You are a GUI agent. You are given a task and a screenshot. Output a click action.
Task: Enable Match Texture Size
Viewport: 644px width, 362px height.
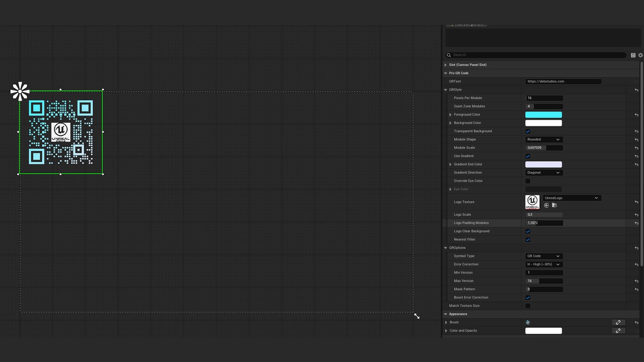528,306
